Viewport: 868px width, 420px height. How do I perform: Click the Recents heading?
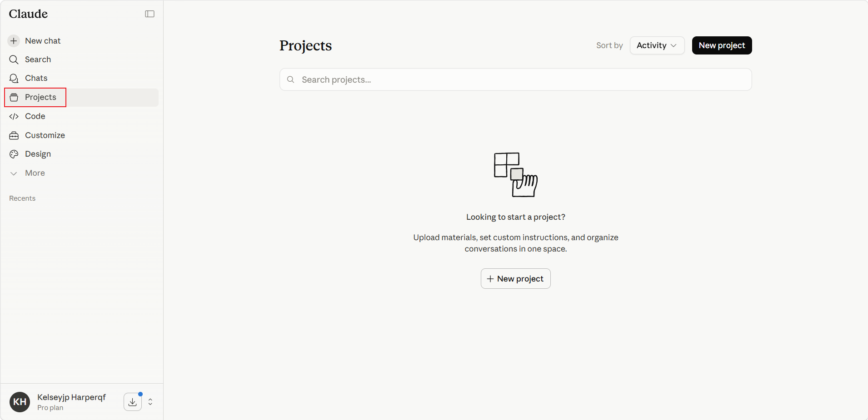22,198
